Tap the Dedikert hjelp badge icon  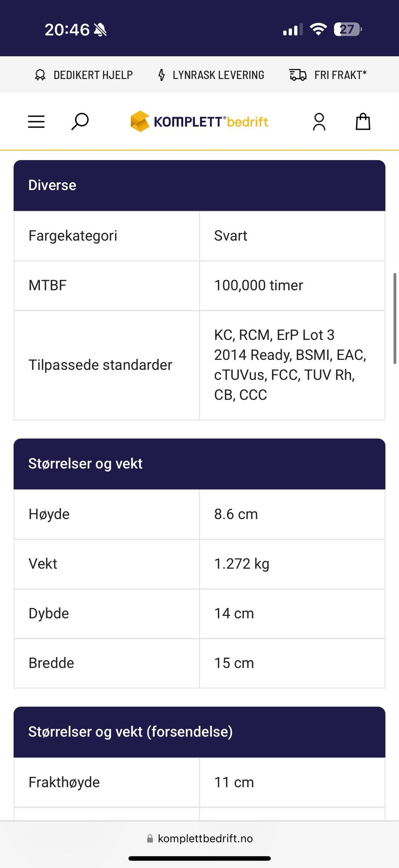40,75
